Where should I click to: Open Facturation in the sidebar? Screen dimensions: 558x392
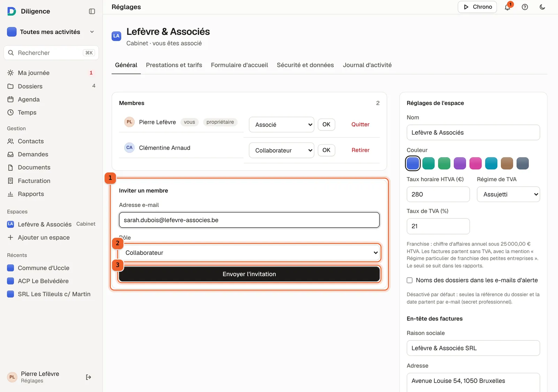51,181
